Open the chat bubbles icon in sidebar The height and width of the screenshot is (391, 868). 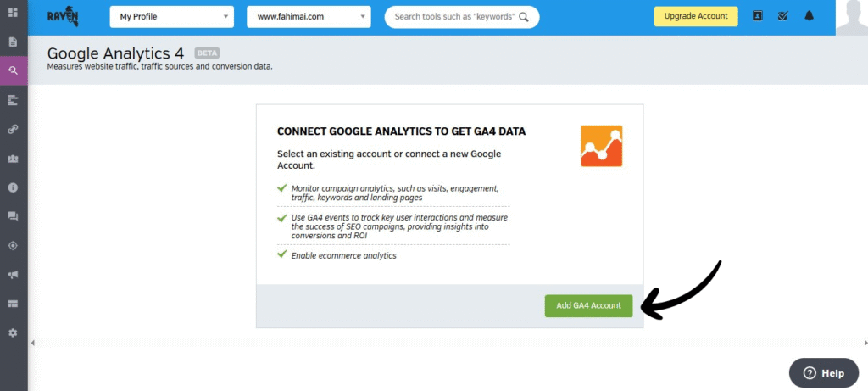point(13,216)
